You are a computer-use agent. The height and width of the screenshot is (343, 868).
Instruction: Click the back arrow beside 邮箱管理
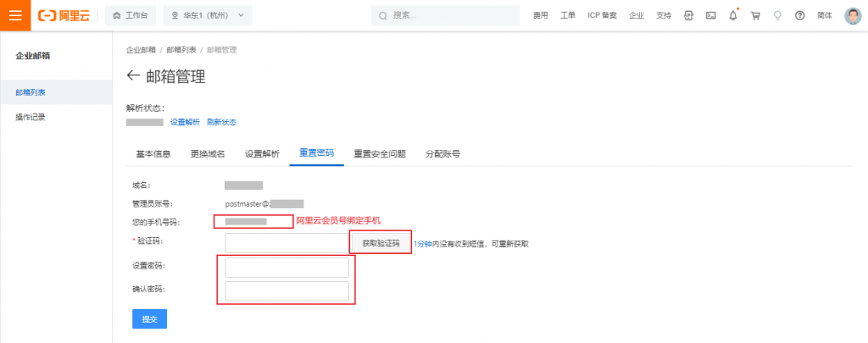pos(132,76)
